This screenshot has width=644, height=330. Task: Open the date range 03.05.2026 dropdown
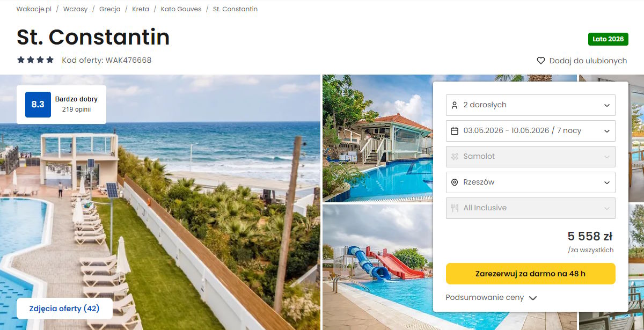(x=531, y=131)
